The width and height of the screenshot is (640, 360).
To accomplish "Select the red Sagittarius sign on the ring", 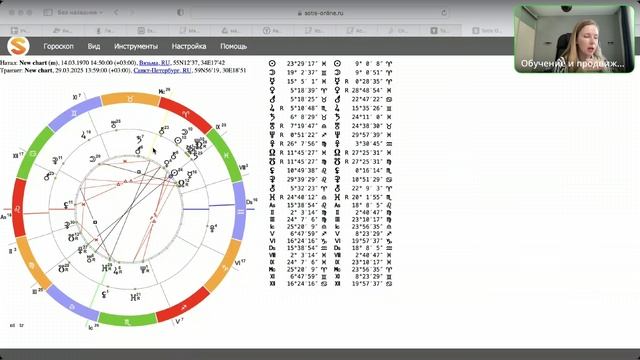I will (x=184, y=306).
